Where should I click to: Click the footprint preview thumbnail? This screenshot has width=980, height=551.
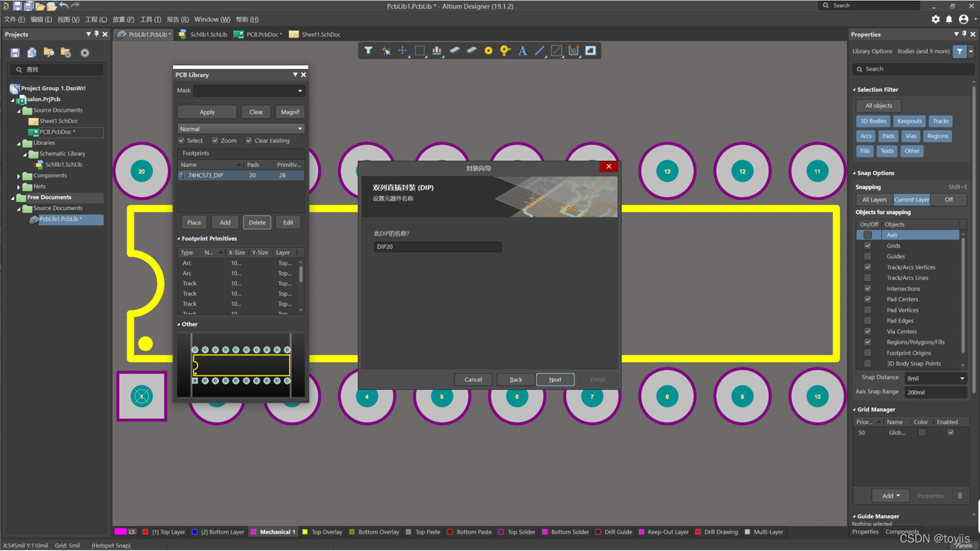[241, 365]
